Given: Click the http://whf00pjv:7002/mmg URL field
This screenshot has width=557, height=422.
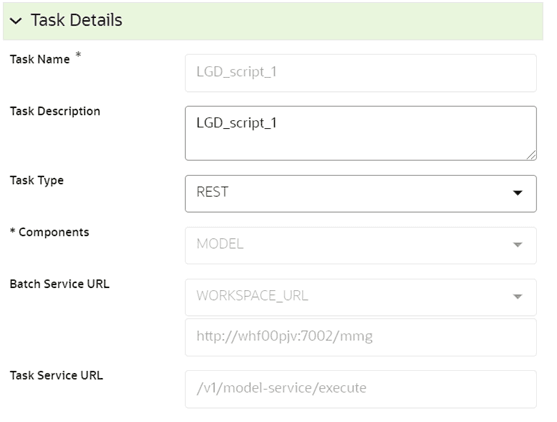Looking at the screenshot, I should point(361,337).
